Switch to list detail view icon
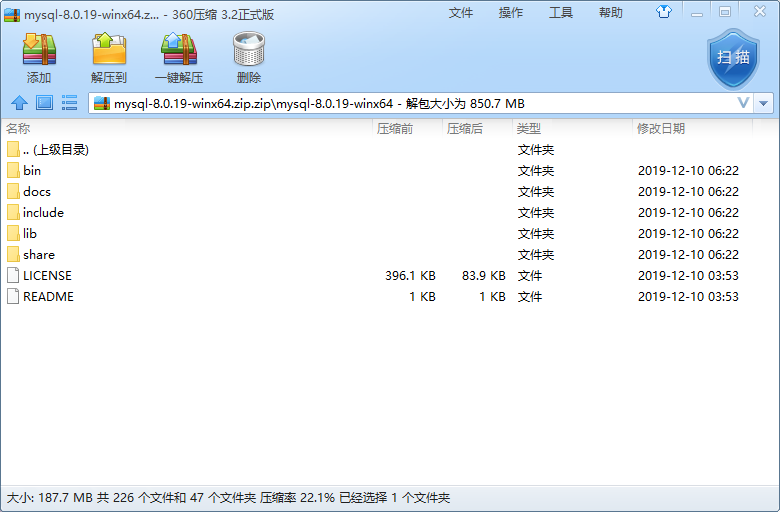 click(x=69, y=103)
